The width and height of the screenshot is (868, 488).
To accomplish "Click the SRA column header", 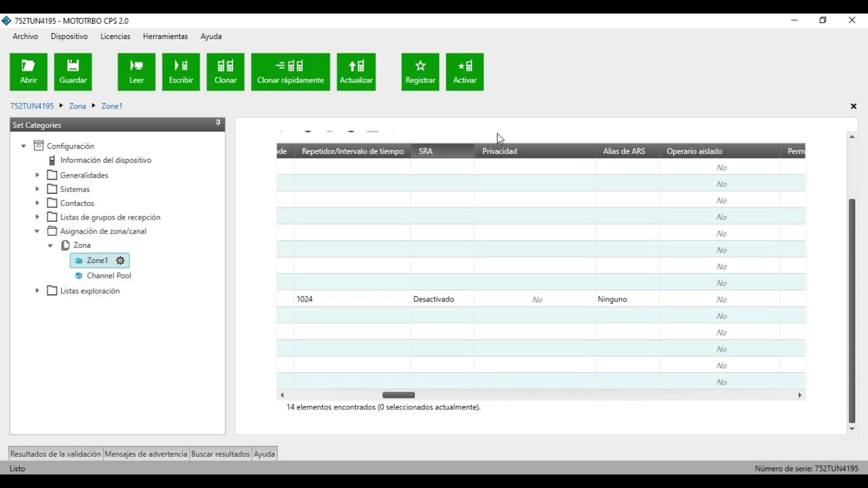I will 443,151.
